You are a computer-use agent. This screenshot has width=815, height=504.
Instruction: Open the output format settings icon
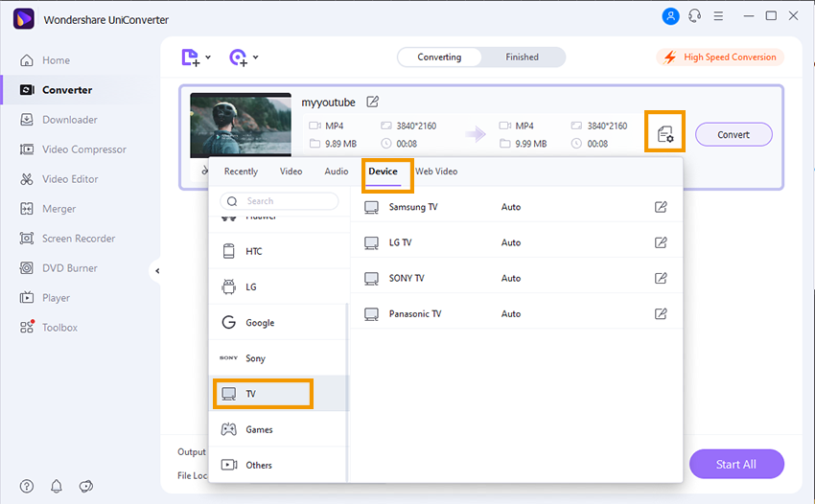tap(664, 133)
